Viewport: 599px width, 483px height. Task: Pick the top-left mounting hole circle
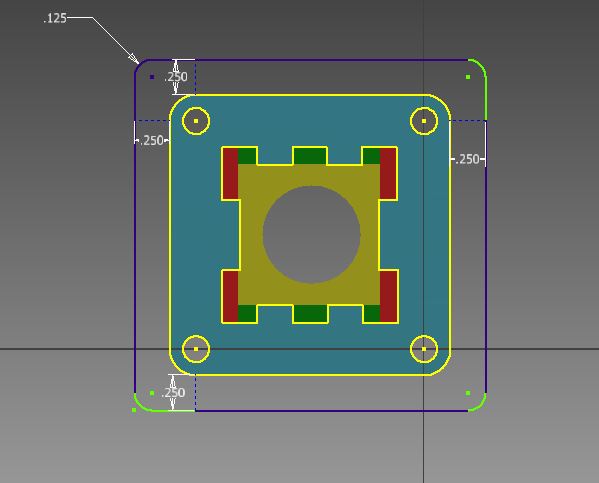click(x=196, y=121)
